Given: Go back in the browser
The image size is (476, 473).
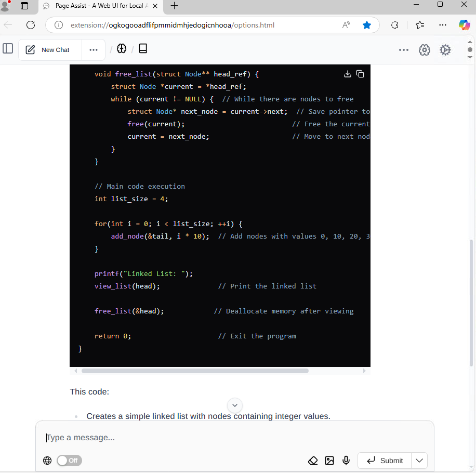Looking at the screenshot, I should click(8, 25).
